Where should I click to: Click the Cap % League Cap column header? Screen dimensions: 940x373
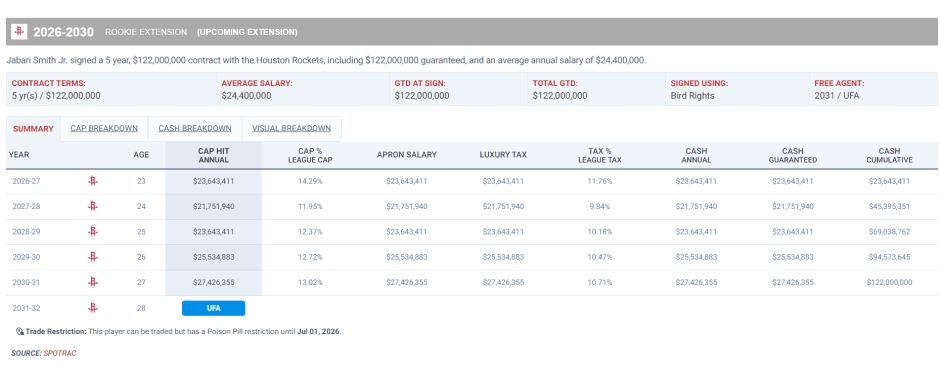click(x=310, y=155)
